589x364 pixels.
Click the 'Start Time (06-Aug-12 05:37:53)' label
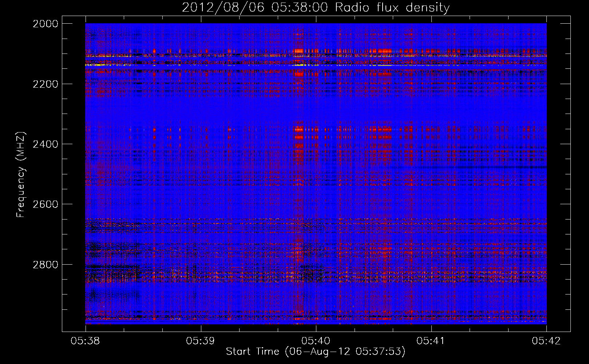click(316, 352)
